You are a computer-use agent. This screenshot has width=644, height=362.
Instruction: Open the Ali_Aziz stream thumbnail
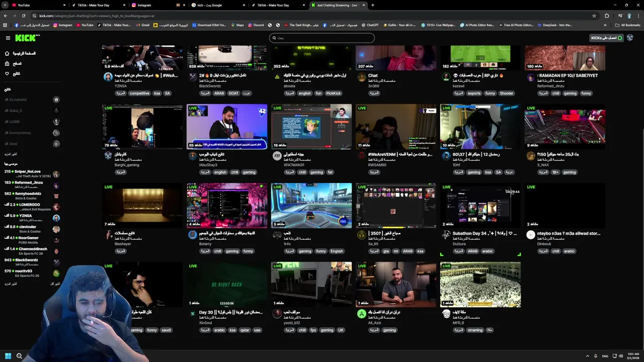click(396, 285)
